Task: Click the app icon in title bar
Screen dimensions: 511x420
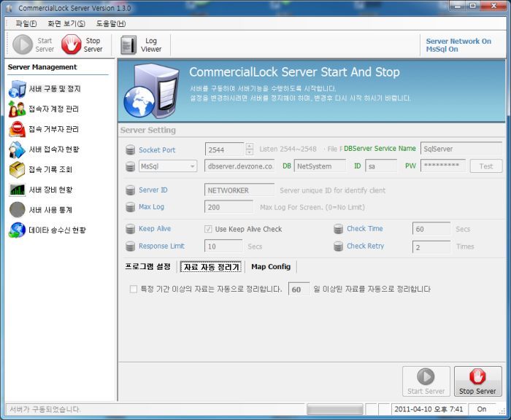Action: pos(9,8)
